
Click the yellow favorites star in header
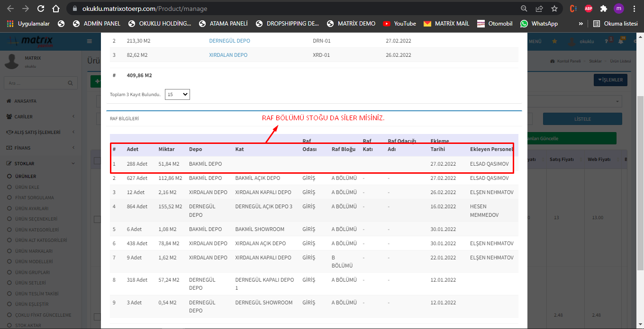pyautogui.click(x=554, y=41)
